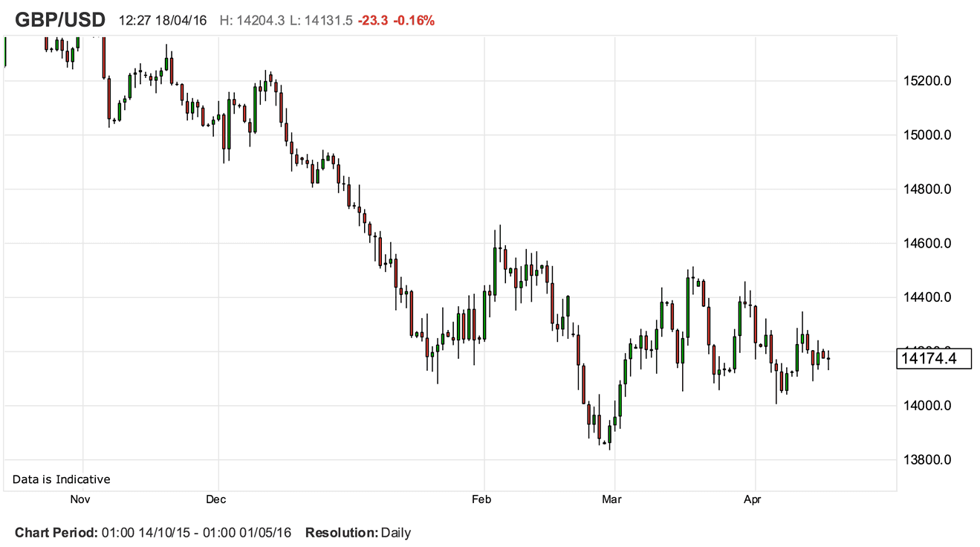Click the 14000.0 price axis label
The image size is (980, 547).
coord(927,406)
